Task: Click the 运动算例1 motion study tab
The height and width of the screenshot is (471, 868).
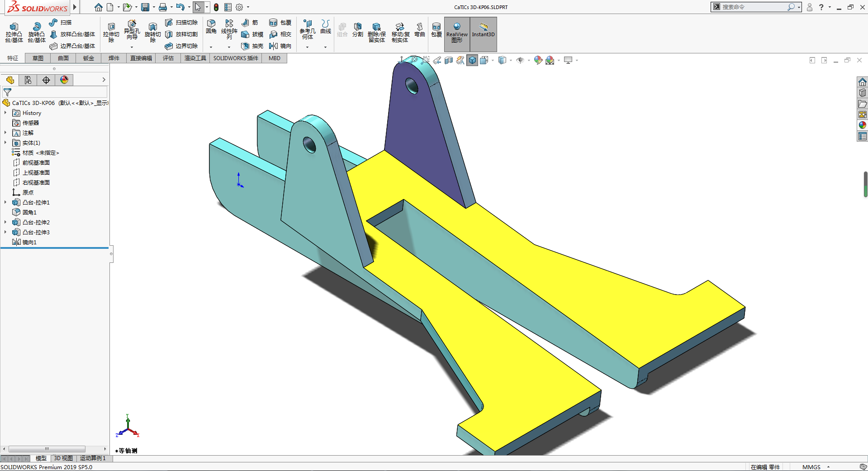Action: coord(93,458)
